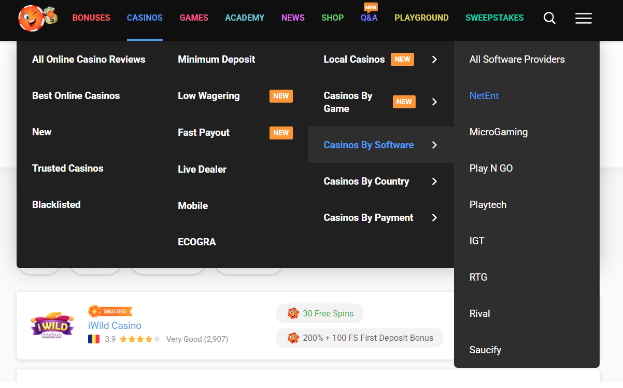This screenshot has height=388, width=623.
Task: Select Casinos By Software menu entry
Action: tap(369, 145)
